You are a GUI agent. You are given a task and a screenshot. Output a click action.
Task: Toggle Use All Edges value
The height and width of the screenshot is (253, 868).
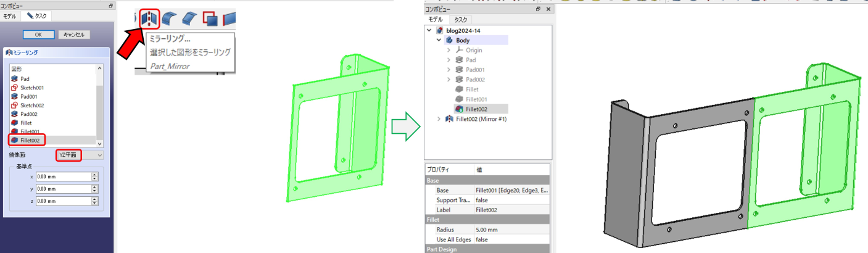(512, 239)
